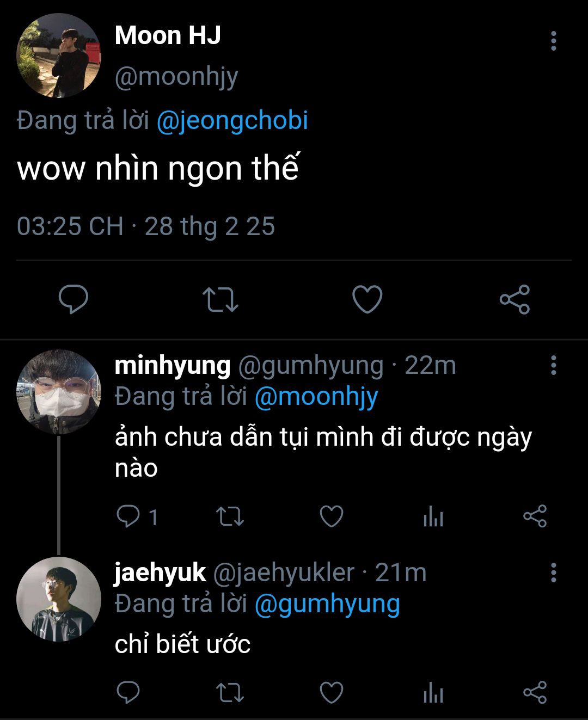Image resolution: width=588 pixels, height=720 pixels.
Task: Open the @jeongchobi mention link
Action: coord(232,120)
